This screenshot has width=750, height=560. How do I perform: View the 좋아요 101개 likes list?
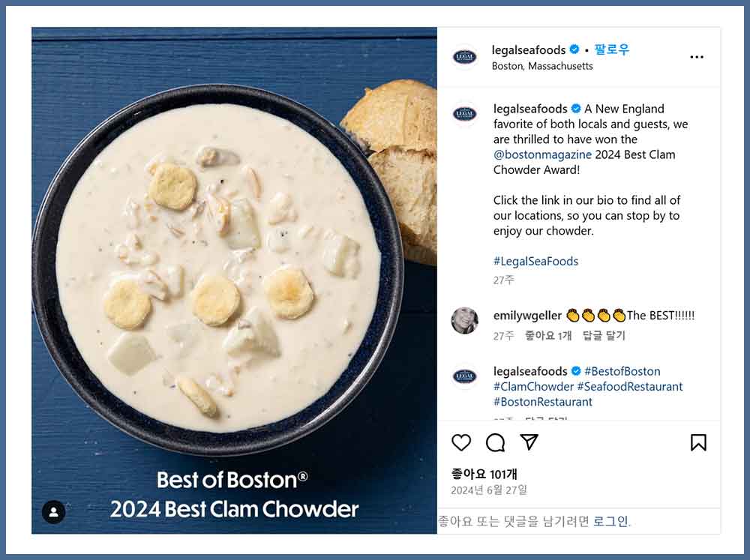coord(484,474)
